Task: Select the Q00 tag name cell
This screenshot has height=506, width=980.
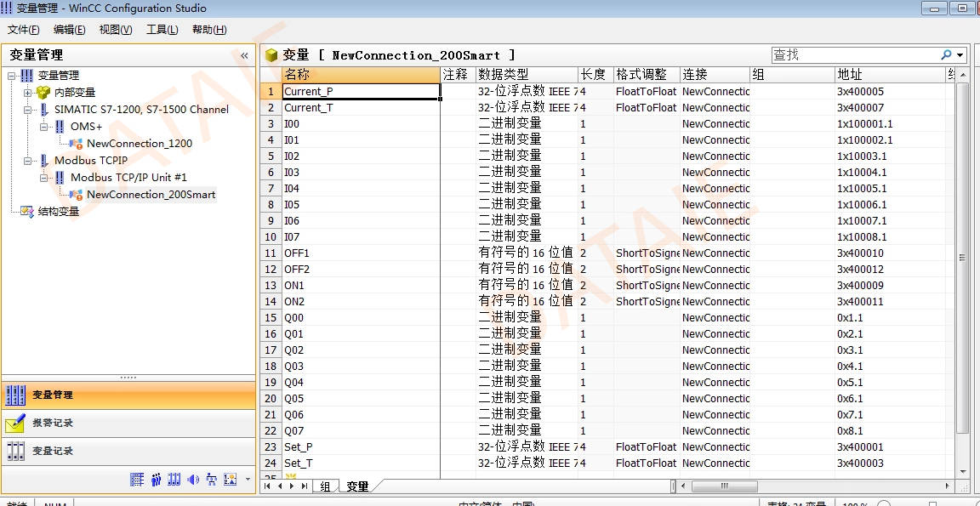Action: (362, 318)
